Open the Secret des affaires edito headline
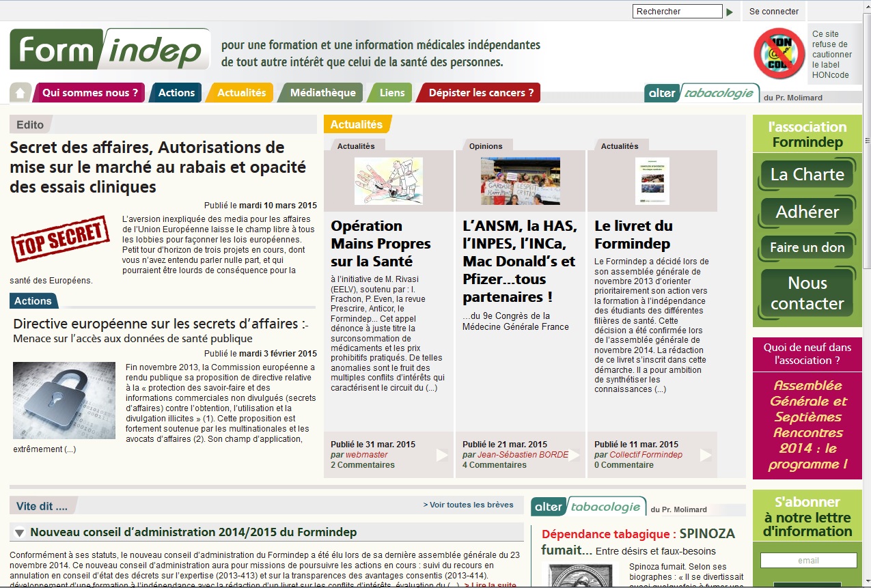 (x=158, y=167)
